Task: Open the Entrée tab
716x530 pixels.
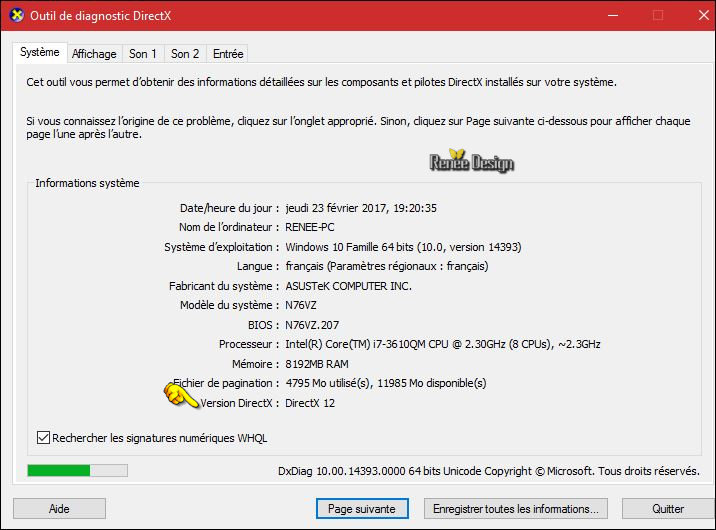Action: [228, 54]
